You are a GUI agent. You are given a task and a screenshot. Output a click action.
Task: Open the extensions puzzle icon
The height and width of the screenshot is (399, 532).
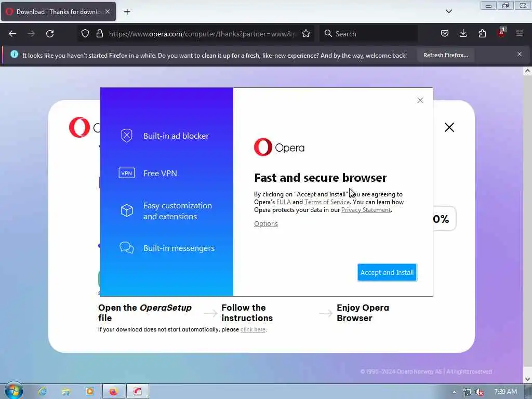[482, 34]
